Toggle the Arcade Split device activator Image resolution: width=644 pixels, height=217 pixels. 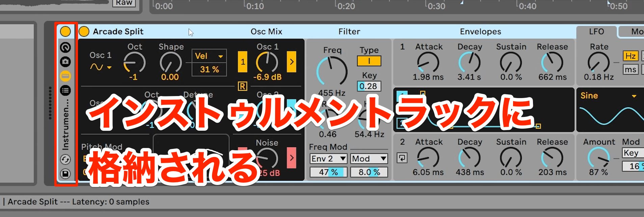pyautogui.click(x=84, y=31)
